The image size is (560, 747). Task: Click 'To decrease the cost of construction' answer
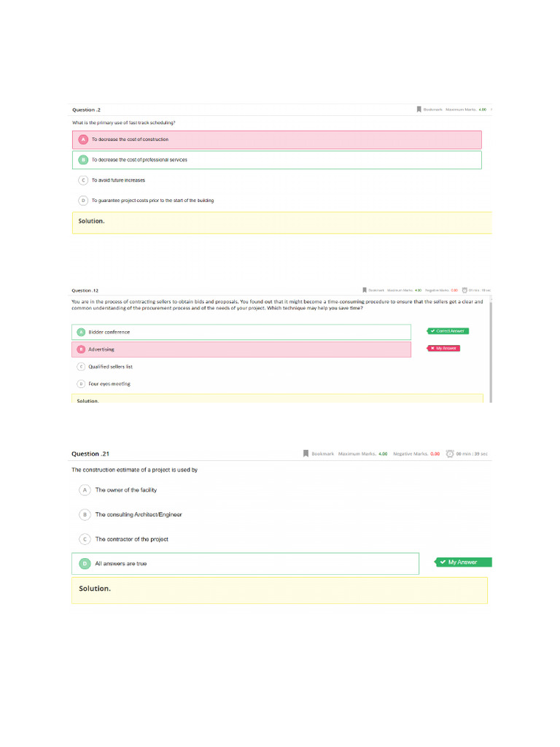tap(276, 139)
